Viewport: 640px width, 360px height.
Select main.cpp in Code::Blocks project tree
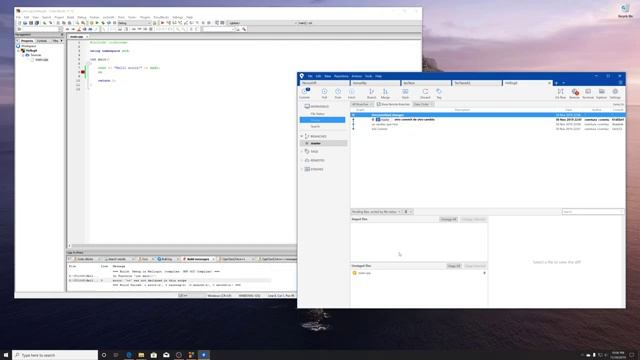[x=42, y=60]
